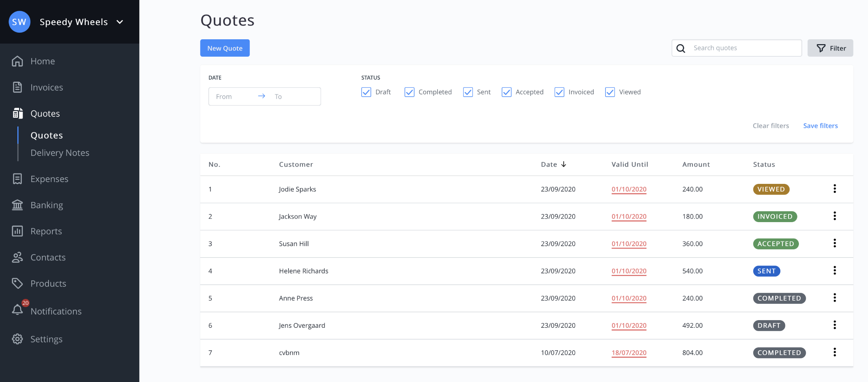Click the three-dot menu on quote 4
The width and height of the screenshot is (868, 382).
point(835,270)
